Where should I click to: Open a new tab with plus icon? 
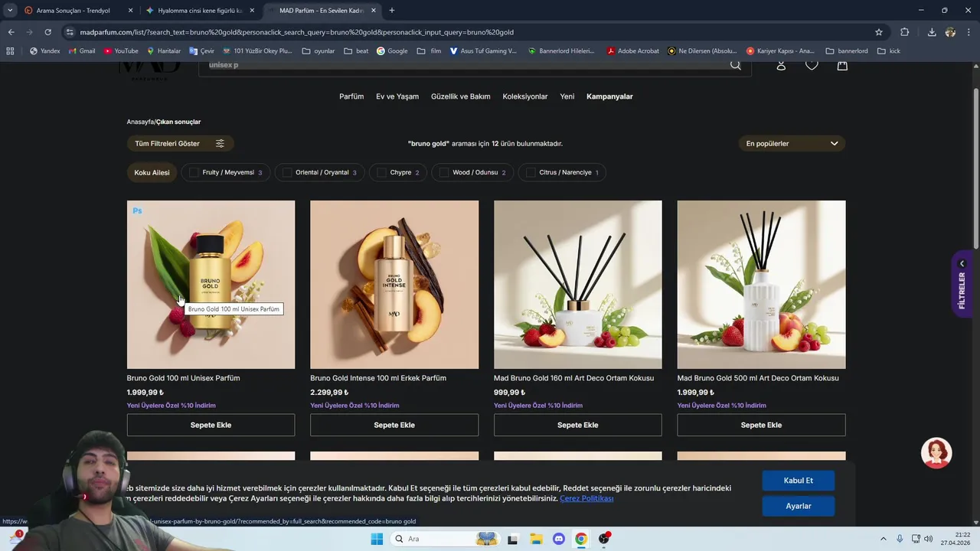pyautogui.click(x=391, y=11)
